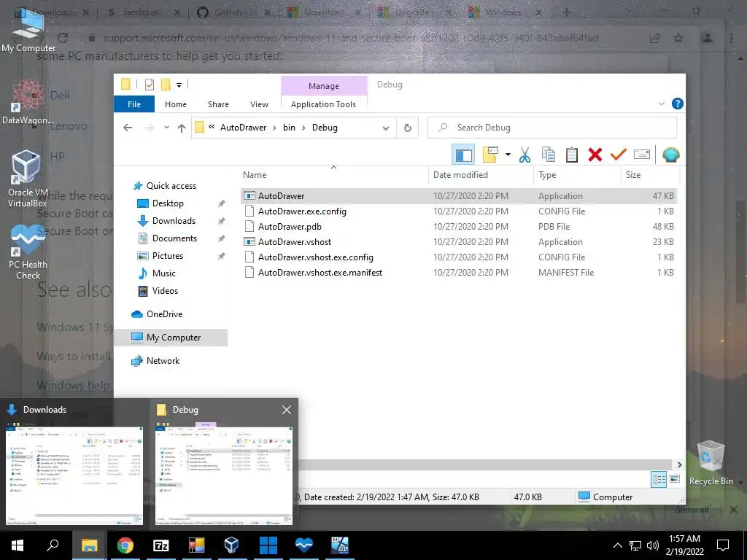
Task: Click the AutoDrawer breadcrumb in the address bar
Action: click(x=243, y=128)
